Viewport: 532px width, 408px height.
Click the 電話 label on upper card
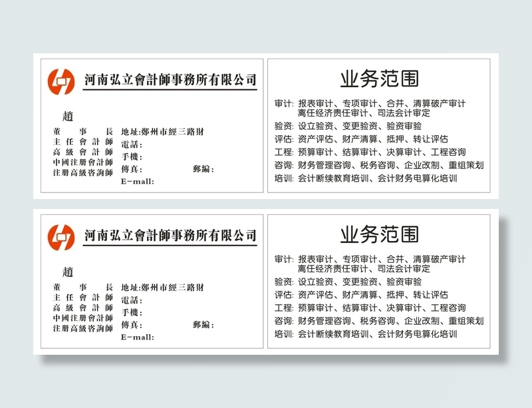pyautogui.click(x=132, y=144)
